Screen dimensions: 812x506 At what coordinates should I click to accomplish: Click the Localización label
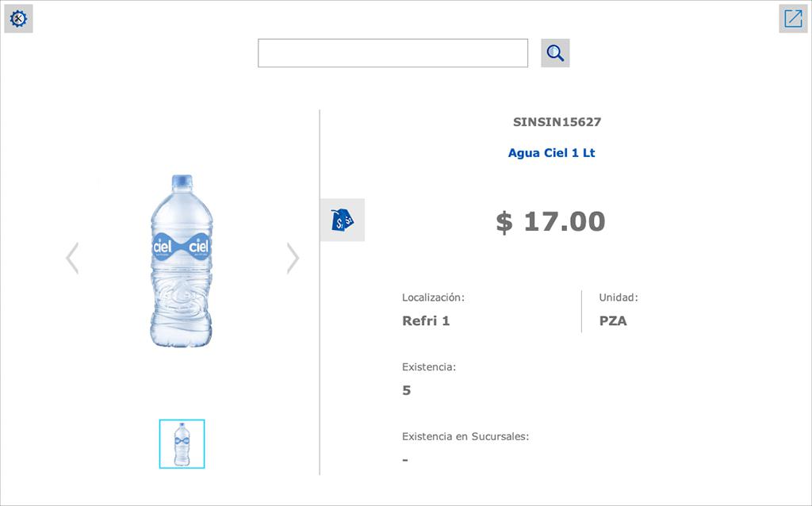(x=433, y=297)
